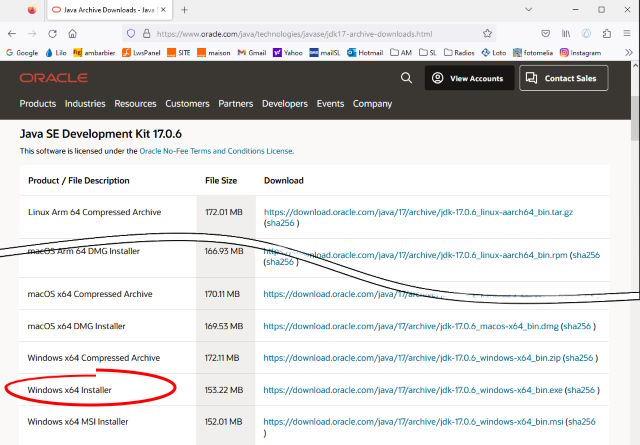This screenshot has height=445, width=640.
Task: Open the Products menu in Oracle navigation
Action: pos(38,104)
